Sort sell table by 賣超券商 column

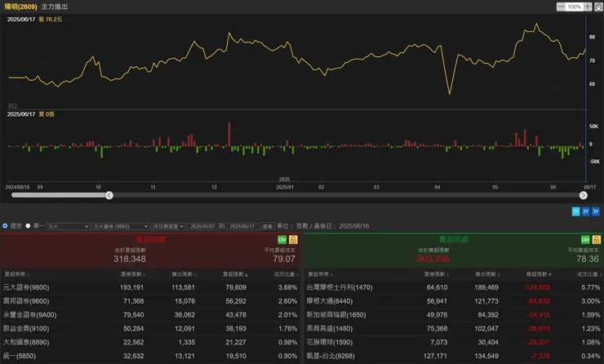click(x=321, y=274)
